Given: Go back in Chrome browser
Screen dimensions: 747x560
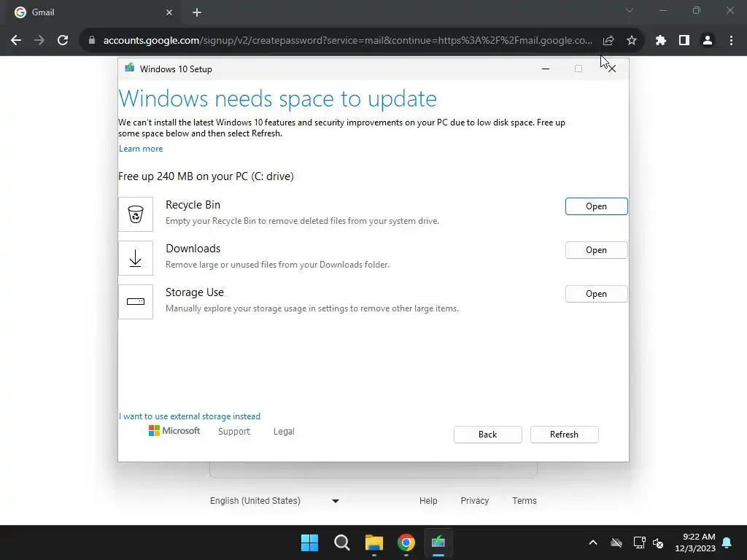Looking at the screenshot, I should pos(16,41).
